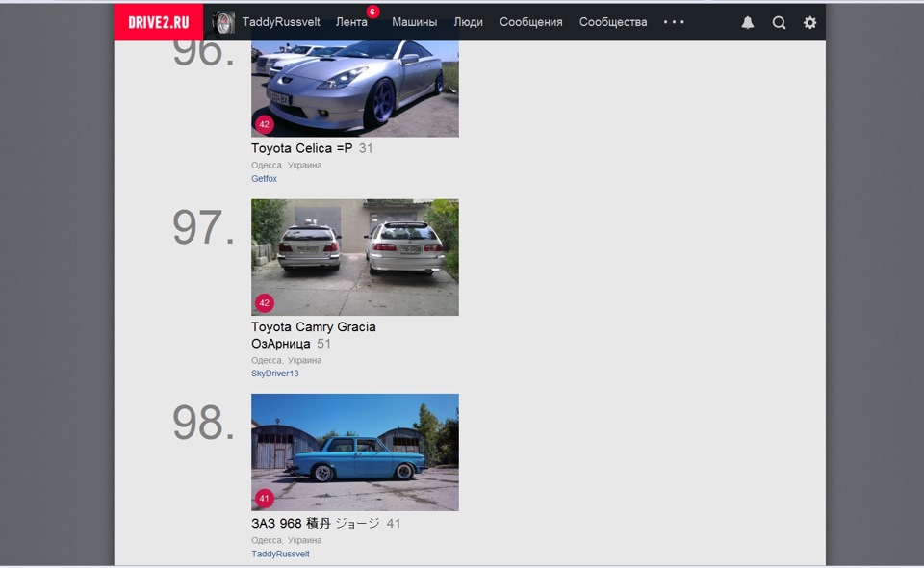Visit TaddyRussvelt profile under ЗАЗ 968
The height and width of the screenshot is (568, 924).
(x=280, y=554)
